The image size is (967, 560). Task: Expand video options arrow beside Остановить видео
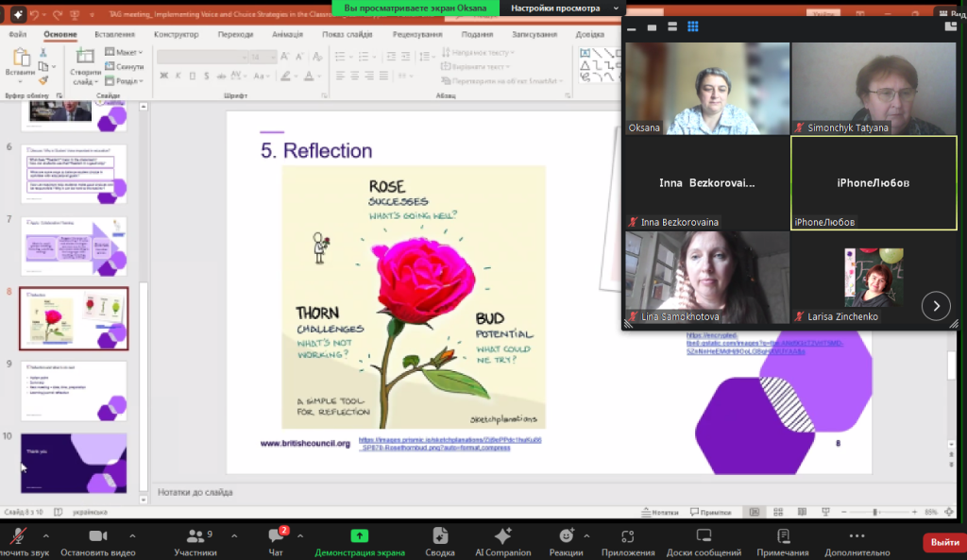tap(132, 535)
